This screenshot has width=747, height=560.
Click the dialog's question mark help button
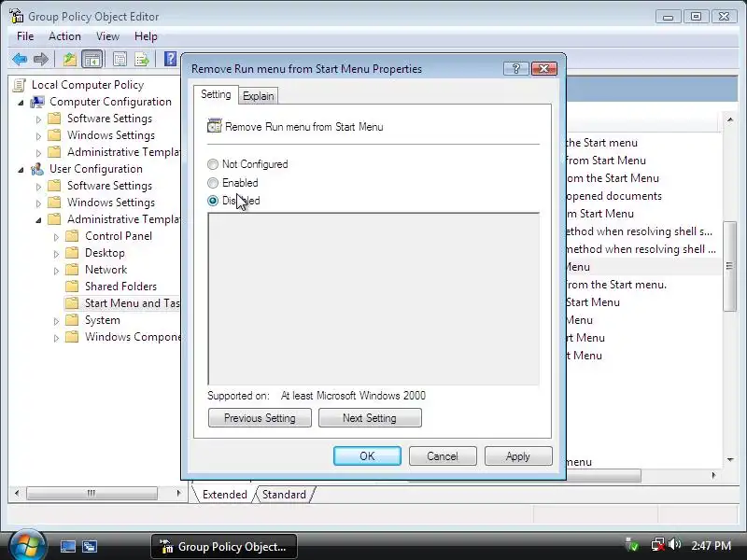tap(515, 68)
